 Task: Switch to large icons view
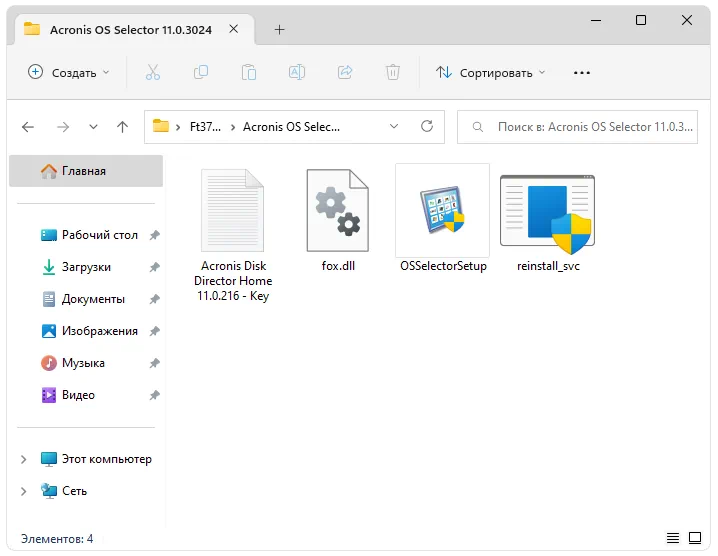point(695,538)
